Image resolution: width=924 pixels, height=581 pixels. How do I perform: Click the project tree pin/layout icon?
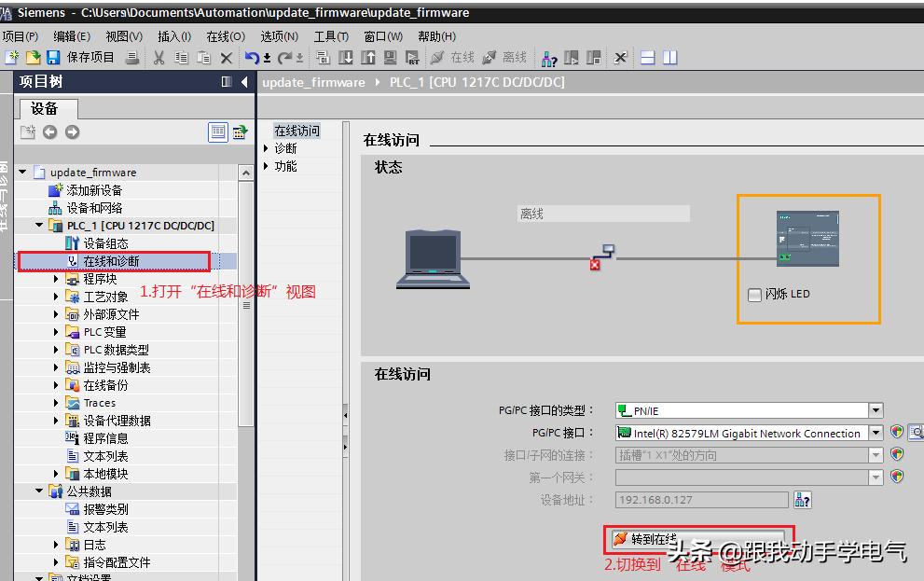(227, 82)
